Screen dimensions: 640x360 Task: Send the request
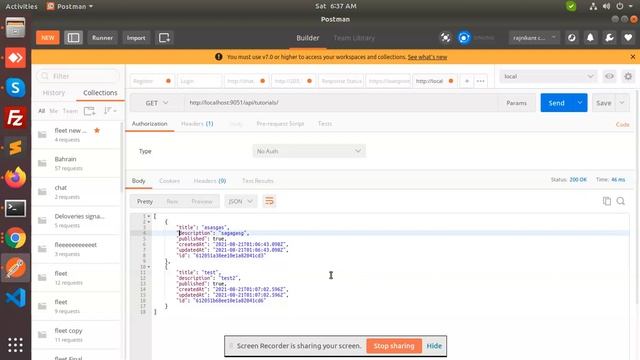click(x=556, y=103)
